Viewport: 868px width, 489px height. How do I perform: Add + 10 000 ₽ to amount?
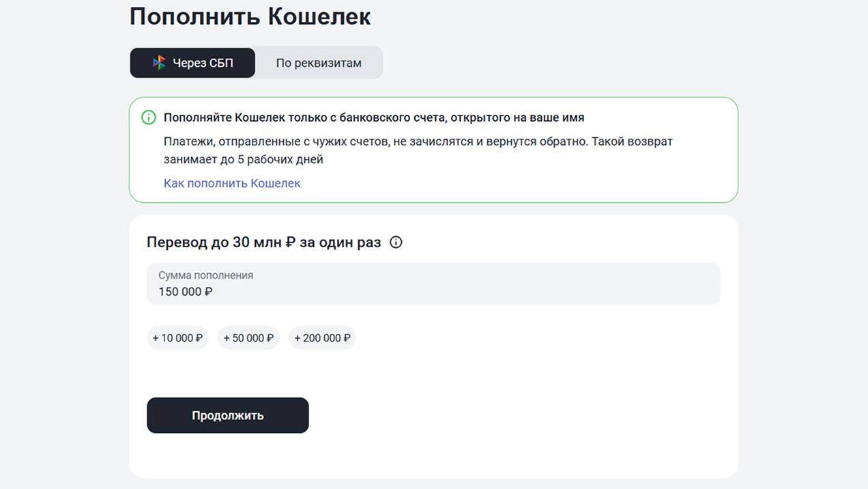[x=177, y=337]
